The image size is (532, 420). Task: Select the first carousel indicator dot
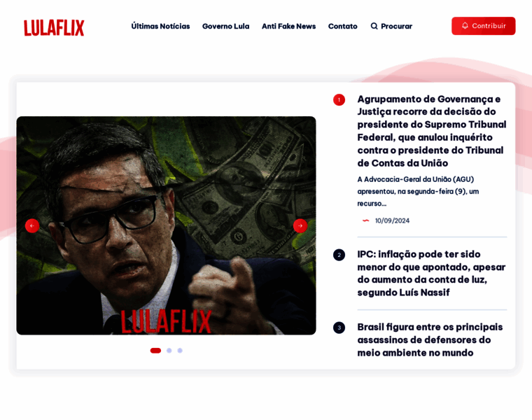(x=155, y=351)
